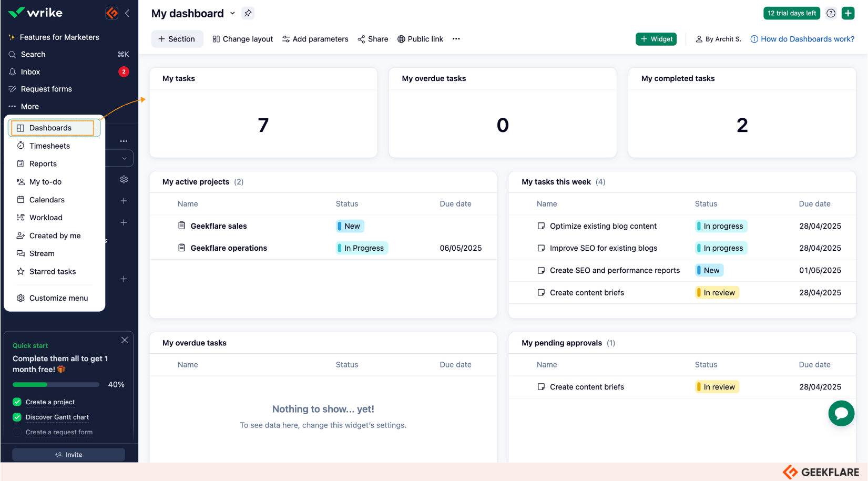Viewport: 868px width, 481px height.
Task: Click the green plus icon to create new item
Action: 848,13
